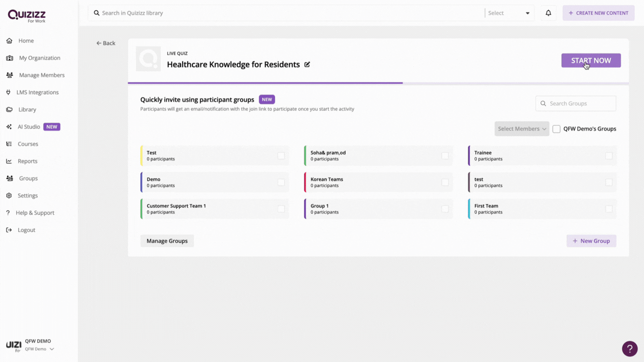Image resolution: width=644 pixels, height=362 pixels.
Task: Click the Korean Teams group name
Action: coord(327,179)
